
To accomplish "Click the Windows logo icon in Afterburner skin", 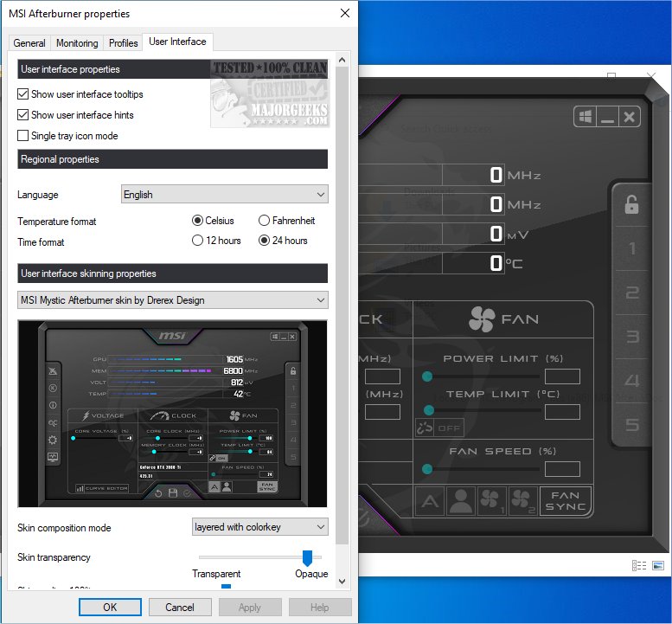I will 586,117.
